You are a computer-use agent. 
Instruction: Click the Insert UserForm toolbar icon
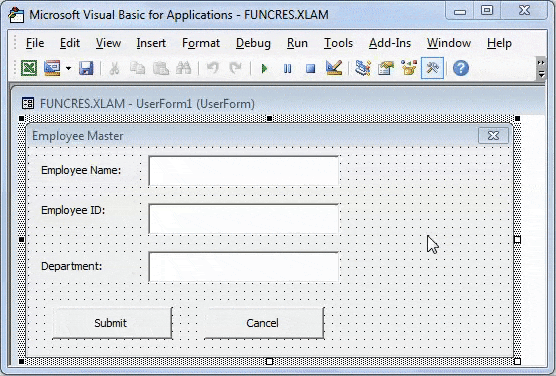click(52, 68)
